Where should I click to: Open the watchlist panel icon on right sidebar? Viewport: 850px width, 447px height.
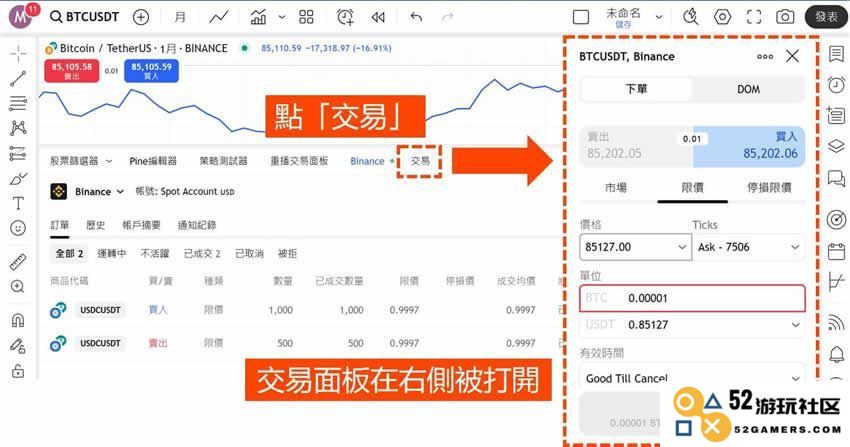[x=836, y=54]
